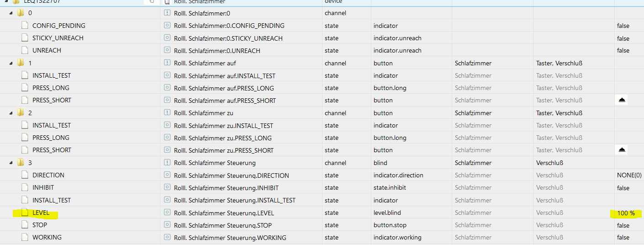
Task: Click the folder icon of channel 2
Action: point(21,112)
